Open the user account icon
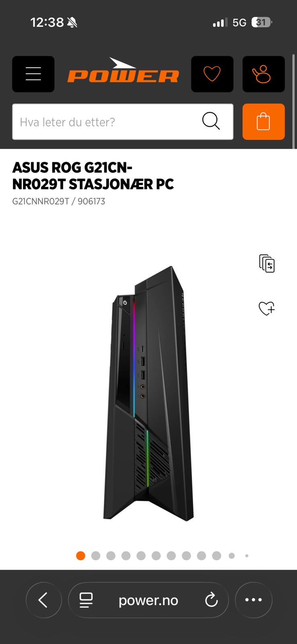The image size is (297, 644). [x=264, y=74]
